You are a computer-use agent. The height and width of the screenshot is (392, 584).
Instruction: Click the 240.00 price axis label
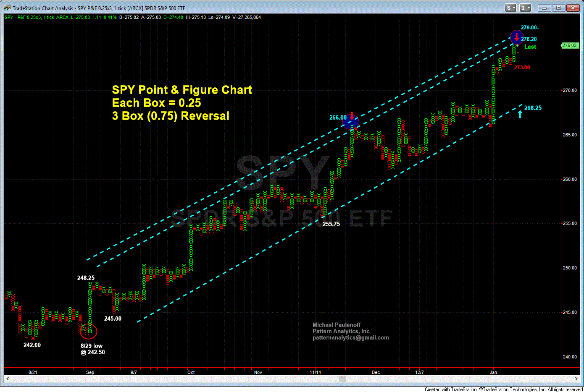[x=570, y=357]
